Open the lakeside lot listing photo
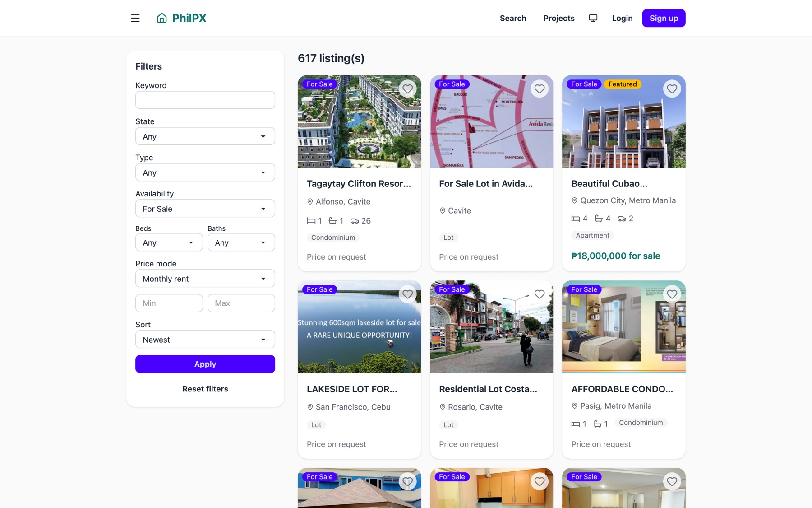 point(360,327)
